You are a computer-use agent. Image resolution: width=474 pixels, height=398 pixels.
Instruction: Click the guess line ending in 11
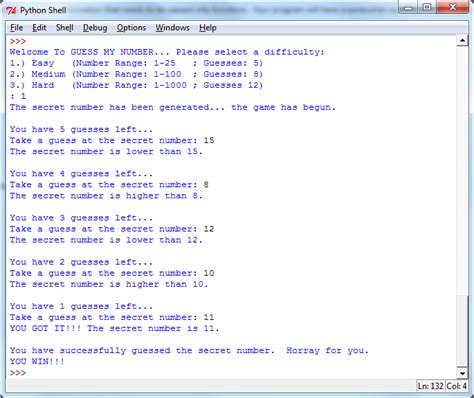[112, 317]
